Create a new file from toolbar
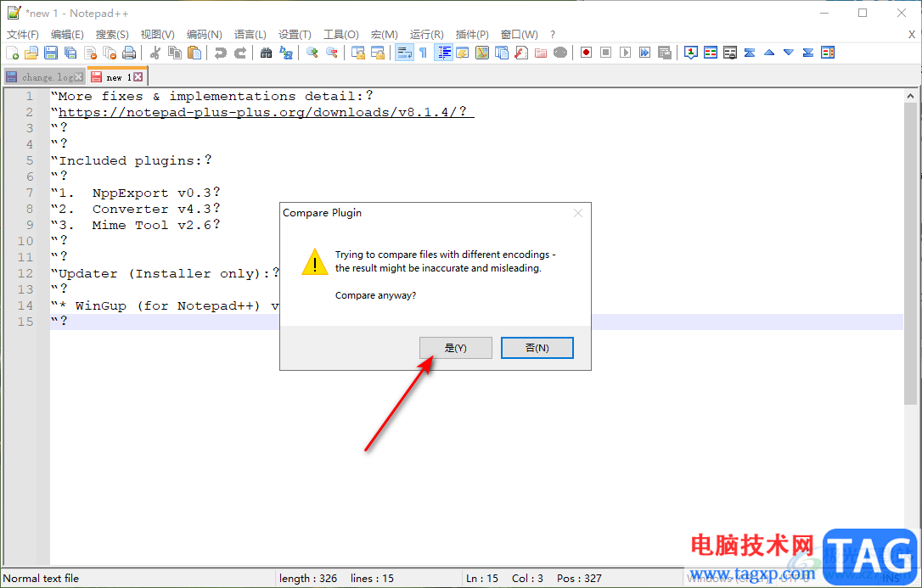 click(13, 53)
